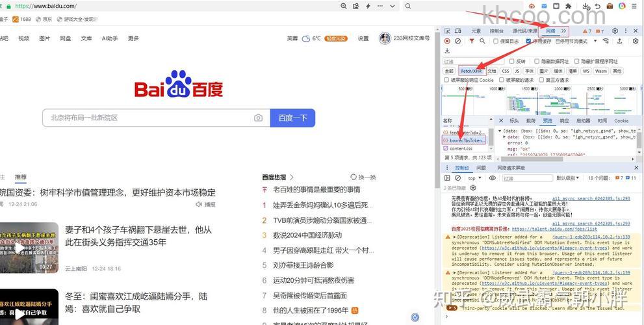Click console live expression eye icon

[493, 178]
